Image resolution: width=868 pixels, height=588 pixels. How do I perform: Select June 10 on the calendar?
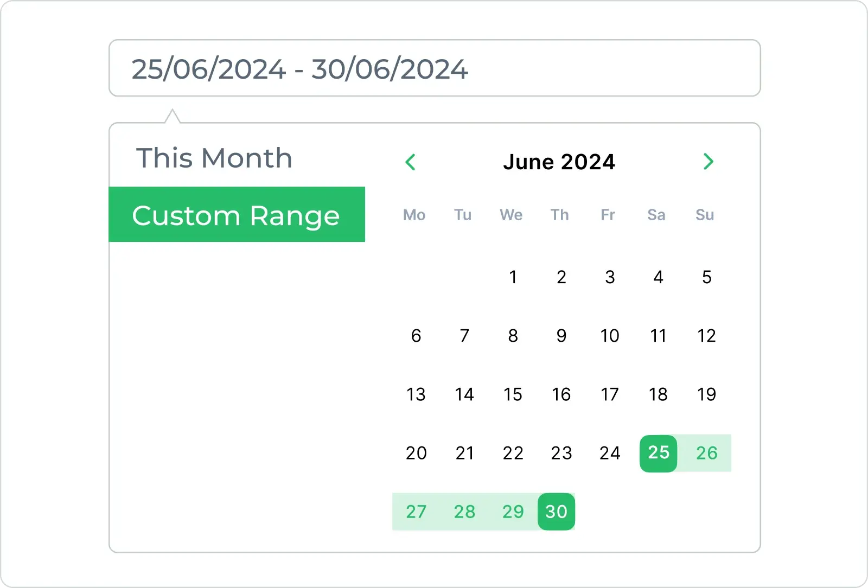[x=610, y=336]
